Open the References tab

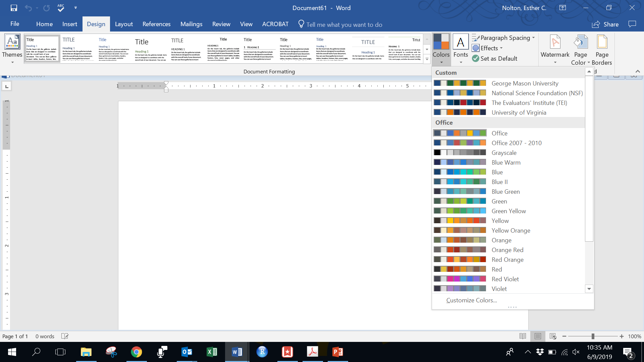156,24
